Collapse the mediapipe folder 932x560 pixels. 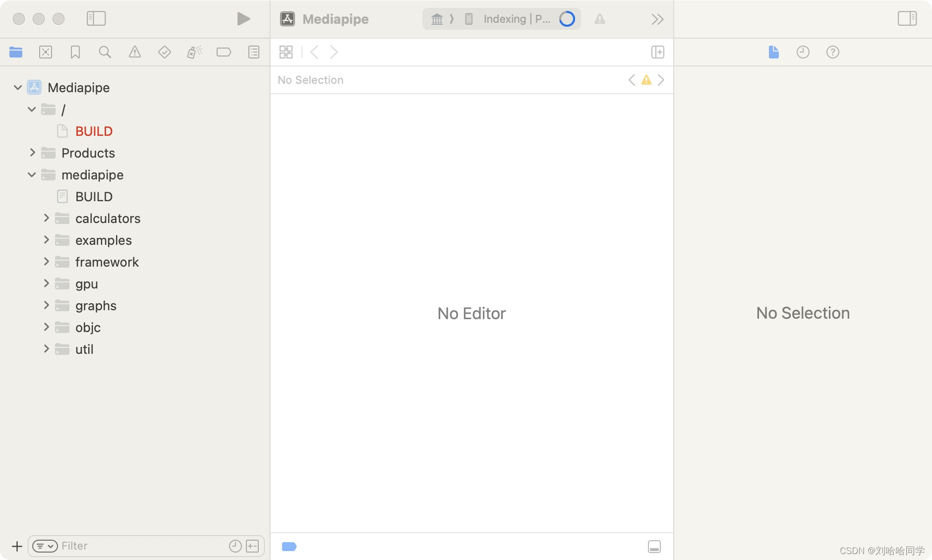tap(32, 175)
